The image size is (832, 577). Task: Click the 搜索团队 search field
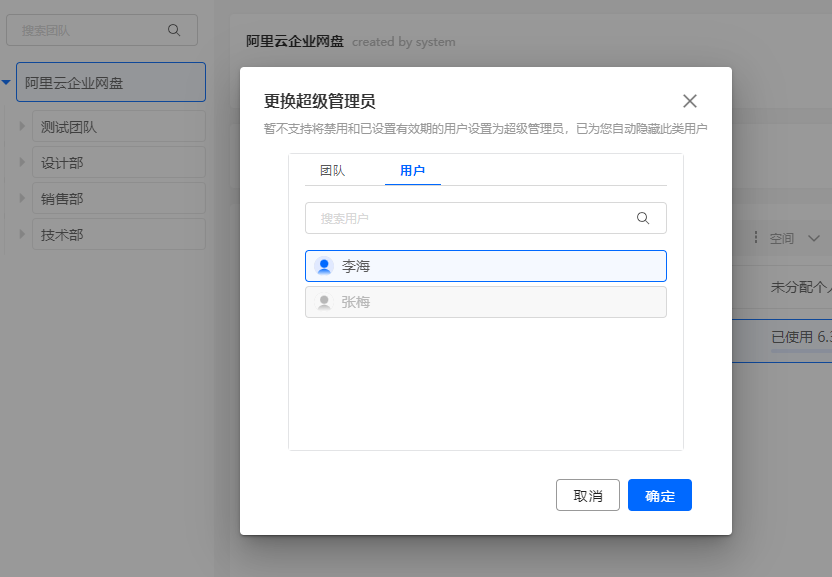coord(102,30)
